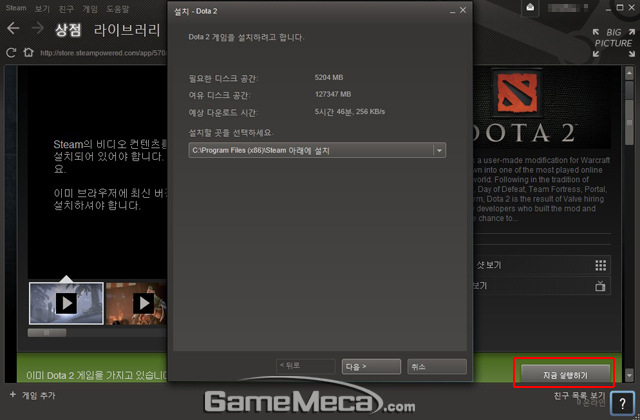Screen dimensions: 640x420
Task: Click the page scrollbar up arrow
Action: click(629, 73)
